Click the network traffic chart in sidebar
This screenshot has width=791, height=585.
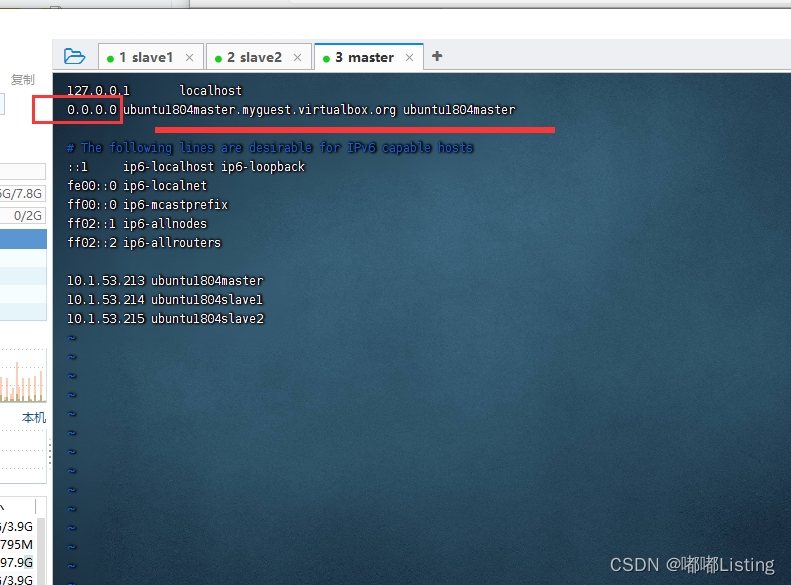point(23,375)
